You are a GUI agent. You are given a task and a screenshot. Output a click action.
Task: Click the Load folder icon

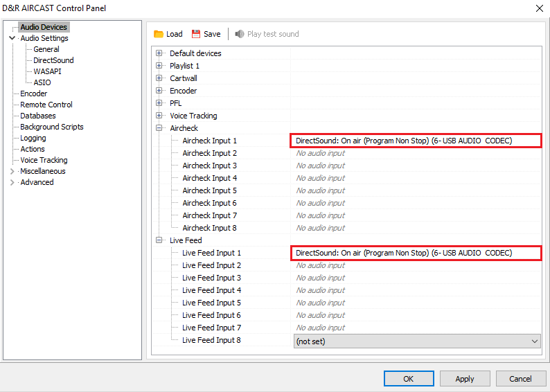tap(159, 34)
